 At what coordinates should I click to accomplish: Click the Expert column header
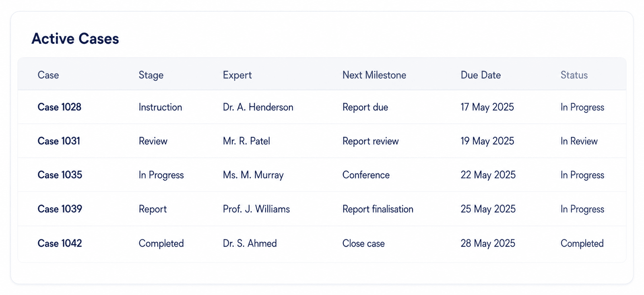[x=237, y=75]
